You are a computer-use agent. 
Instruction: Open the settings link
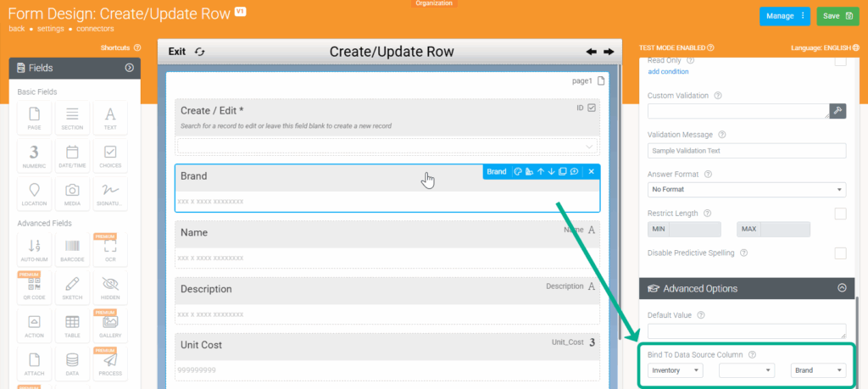tap(51, 28)
